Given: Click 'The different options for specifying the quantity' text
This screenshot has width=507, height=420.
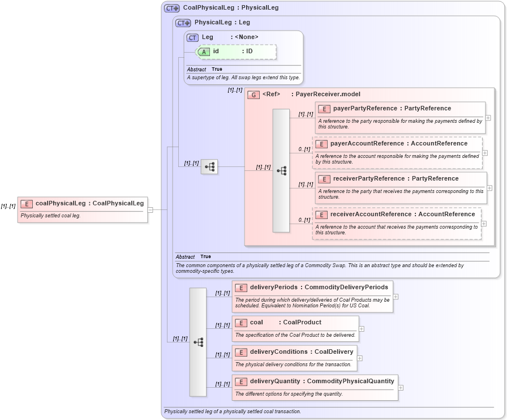Looking at the screenshot, I should tap(289, 394).
